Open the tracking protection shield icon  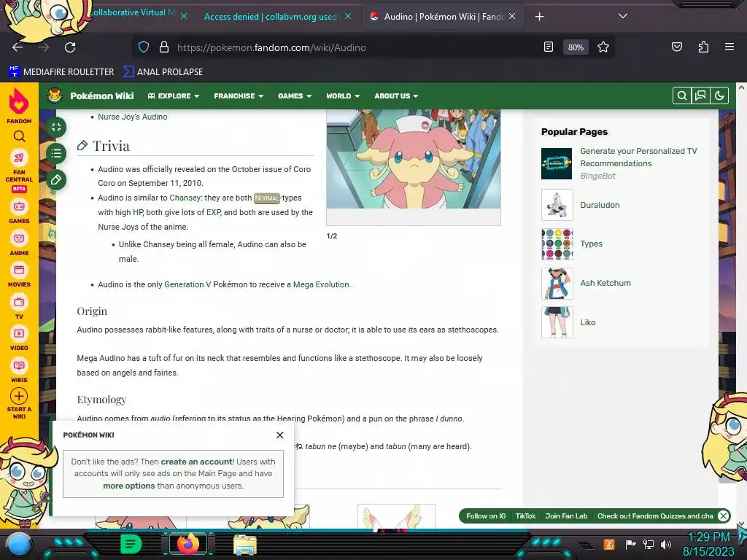tap(144, 47)
